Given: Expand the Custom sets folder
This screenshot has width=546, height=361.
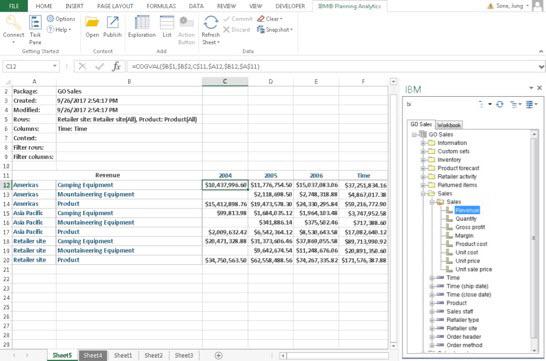Looking at the screenshot, I should tap(423, 151).
